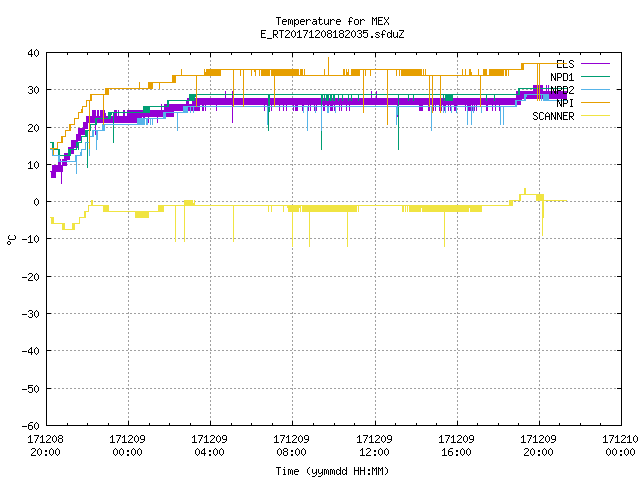This screenshot has height=480, width=640.
Task: Select the filename E_RT20171208182035.sfduZ subtitle
Action: pyautogui.click(x=332, y=34)
